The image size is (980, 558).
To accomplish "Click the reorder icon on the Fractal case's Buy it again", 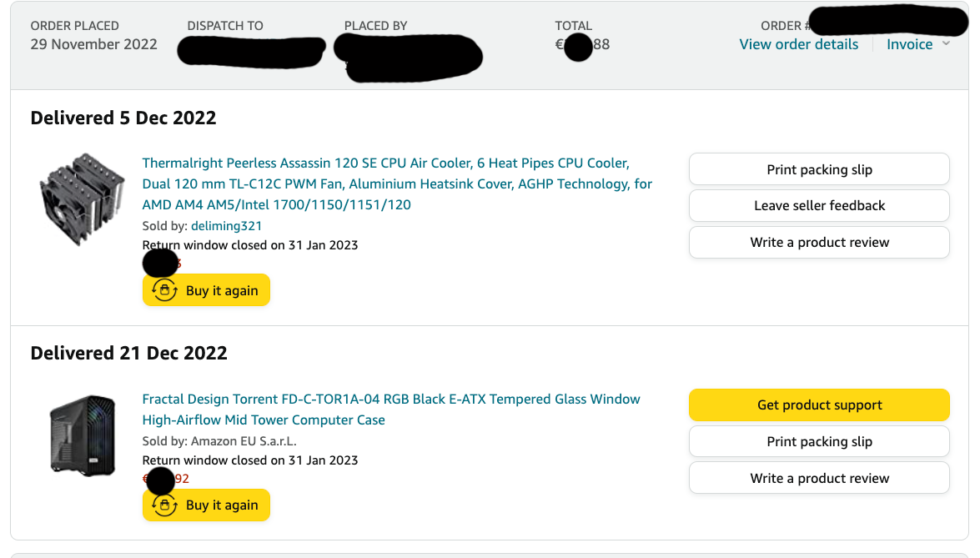I will tap(165, 505).
